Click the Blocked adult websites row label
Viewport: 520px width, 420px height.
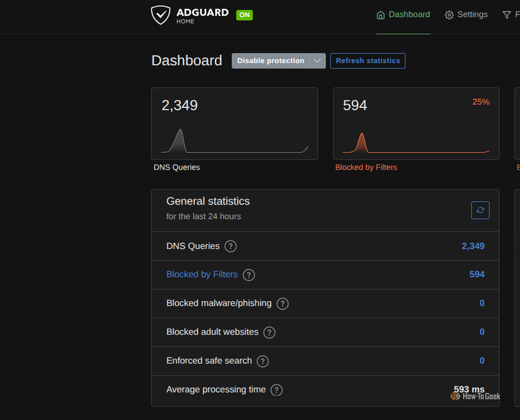(x=212, y=332)
